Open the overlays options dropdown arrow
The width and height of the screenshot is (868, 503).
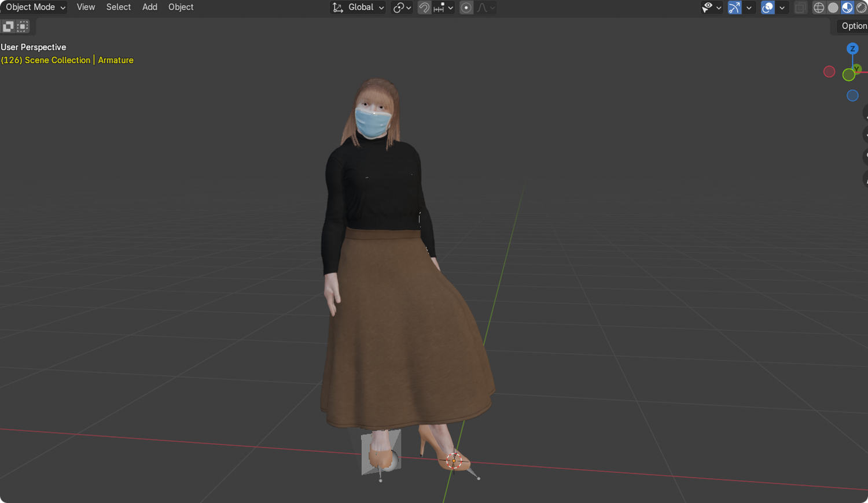pyautogui.click(x=782, y=8)
